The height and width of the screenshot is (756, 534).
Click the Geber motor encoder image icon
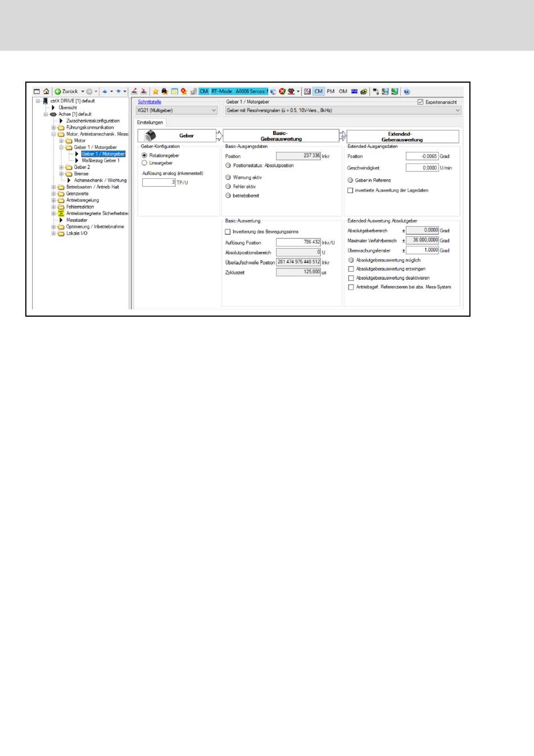(150, 136)
